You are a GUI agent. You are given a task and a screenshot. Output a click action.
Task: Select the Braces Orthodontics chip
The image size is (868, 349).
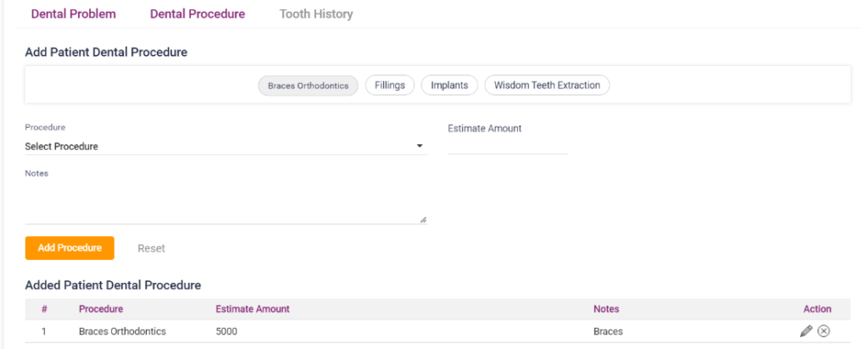pos(309,86)
